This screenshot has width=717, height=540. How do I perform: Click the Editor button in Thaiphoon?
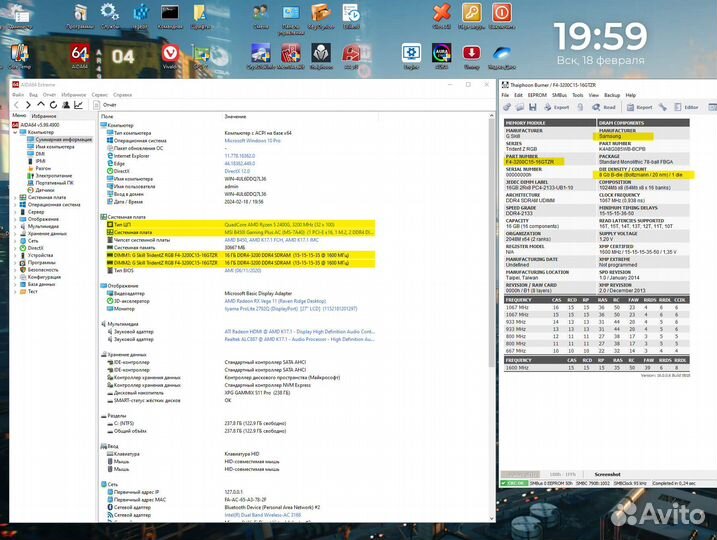pyautogui.click(x=686, y=107)
